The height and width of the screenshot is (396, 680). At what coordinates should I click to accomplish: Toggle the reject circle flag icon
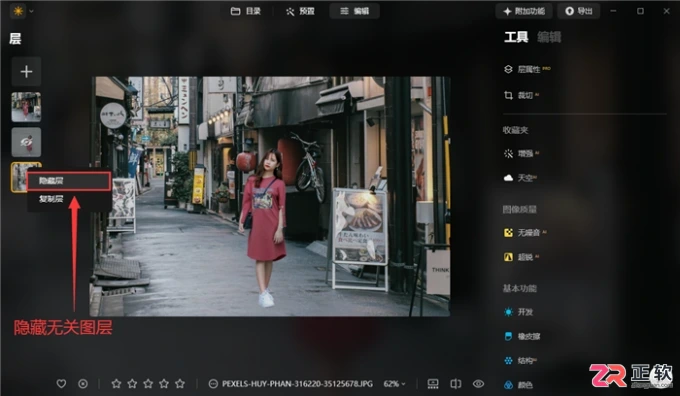point(83,384)
